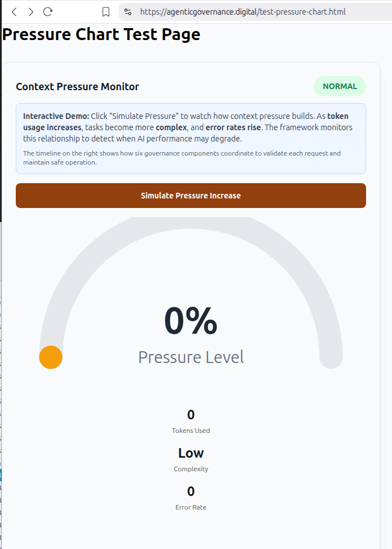Click the browser back arrow
This screenshot has width=392, height=549.
(x=14, y=12)
